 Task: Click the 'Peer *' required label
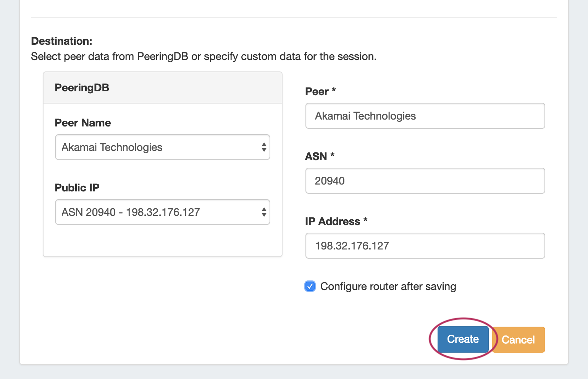point(320,92)
